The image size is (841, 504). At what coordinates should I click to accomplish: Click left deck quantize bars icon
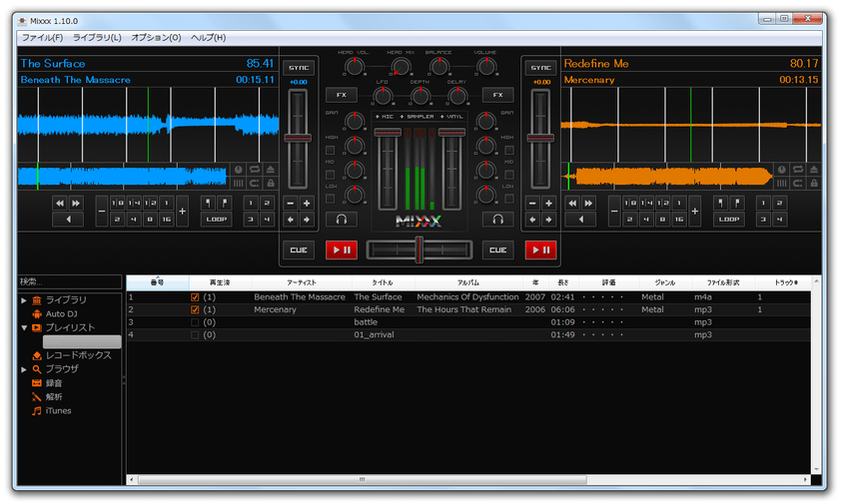click(x=238, y=184)
